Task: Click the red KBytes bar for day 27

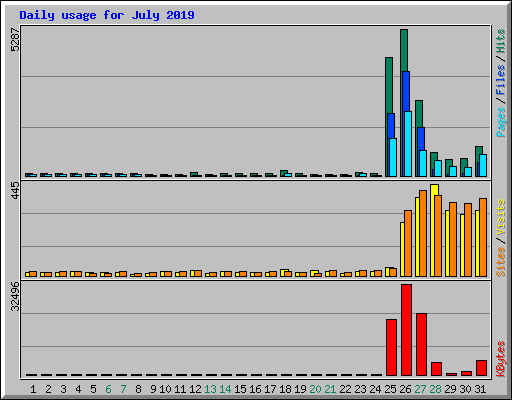Action: (x=421, y=344)
